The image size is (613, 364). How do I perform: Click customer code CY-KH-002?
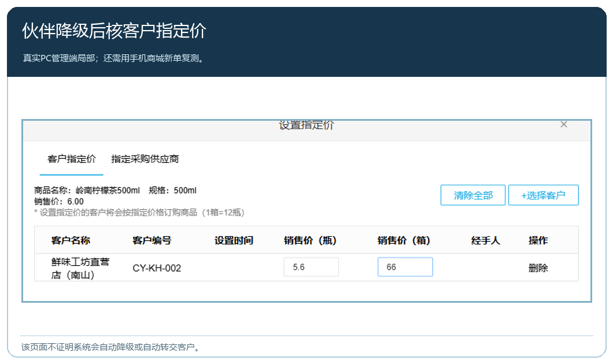157,268
